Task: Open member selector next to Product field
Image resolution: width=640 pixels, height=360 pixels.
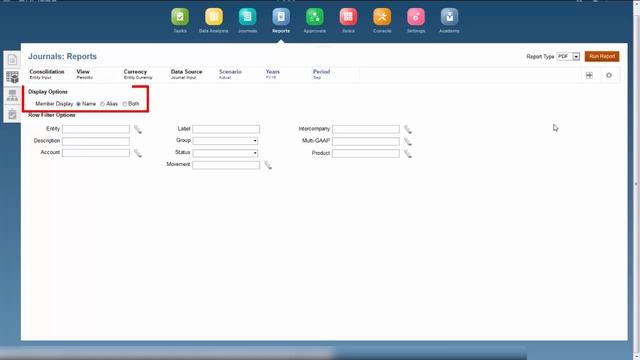Action: click(408, 153)
